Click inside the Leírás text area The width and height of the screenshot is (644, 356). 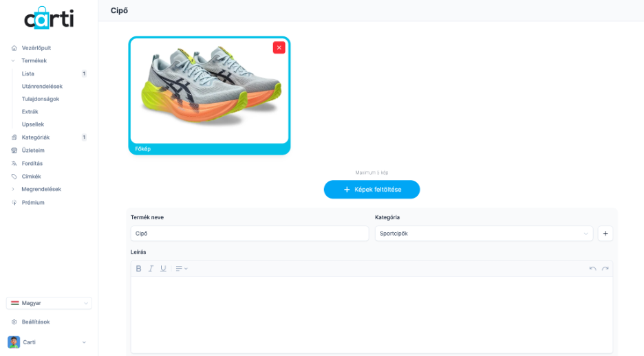372,315
